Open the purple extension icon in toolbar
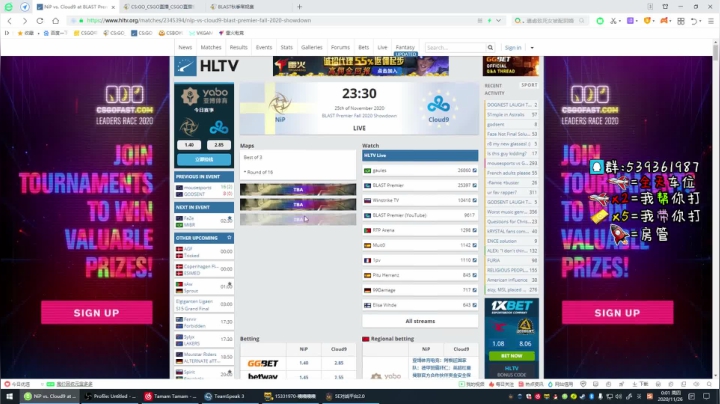Image resolution: width=720 pixels, height=404 pixels. pyautogui.click(x=630, y=21)
